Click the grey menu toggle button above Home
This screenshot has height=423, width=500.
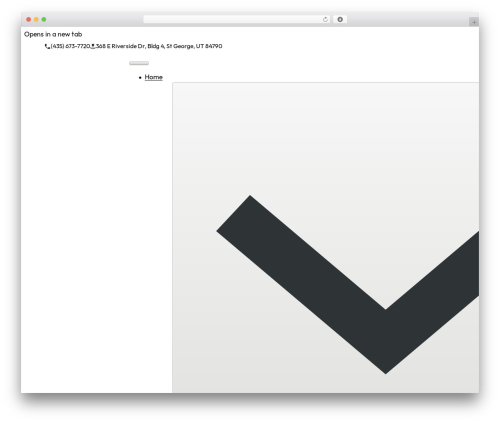139,63
